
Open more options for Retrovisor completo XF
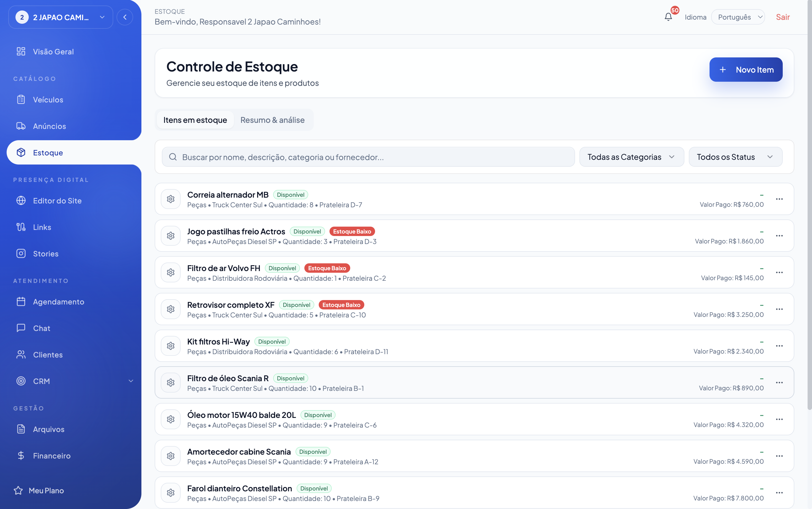[779, 309]
